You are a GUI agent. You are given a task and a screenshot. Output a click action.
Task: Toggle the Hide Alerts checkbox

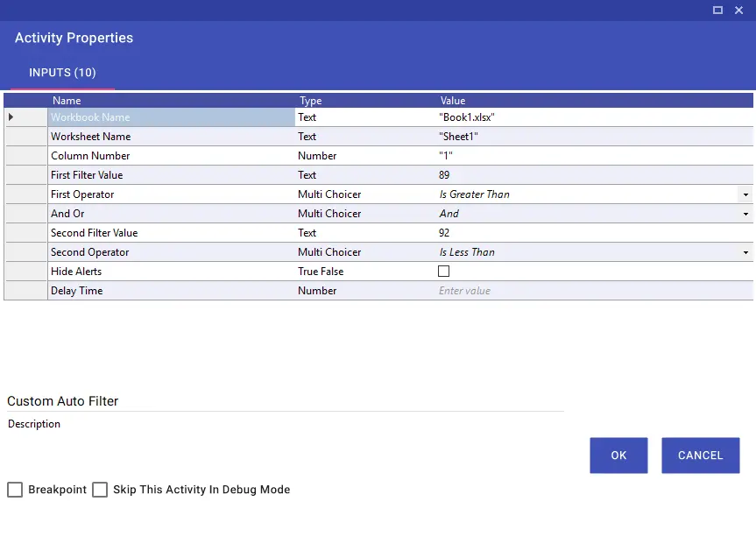443,271
